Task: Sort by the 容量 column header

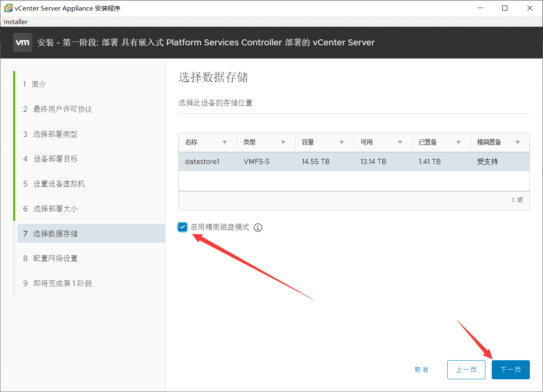Action: coord(308,142)
